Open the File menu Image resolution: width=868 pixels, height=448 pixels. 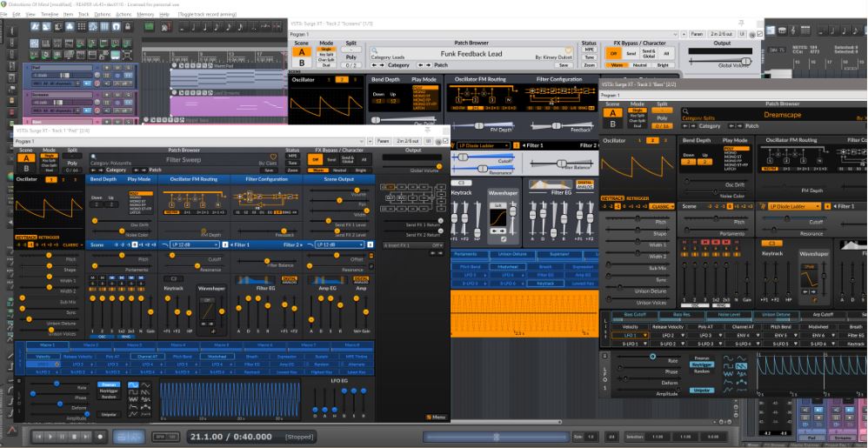click(3, 14)
